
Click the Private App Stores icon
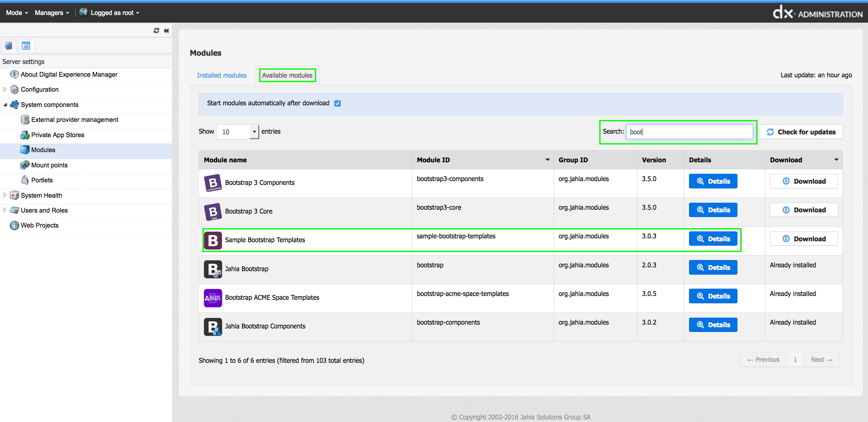[25, 135]
